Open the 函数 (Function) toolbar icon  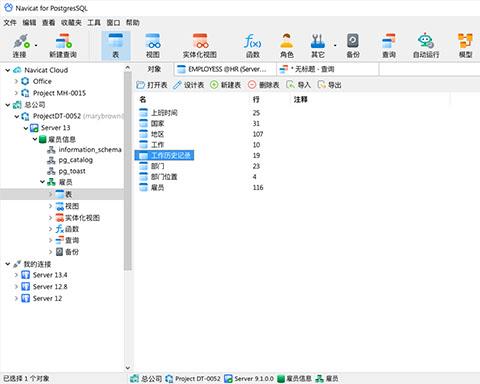click(x=252, y=46)
